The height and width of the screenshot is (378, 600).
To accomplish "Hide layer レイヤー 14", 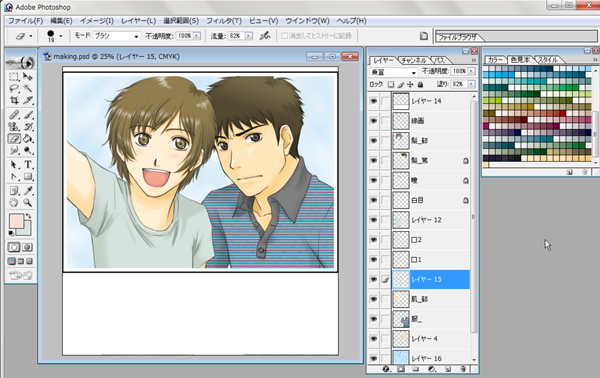I will click(x=373, y=101).
